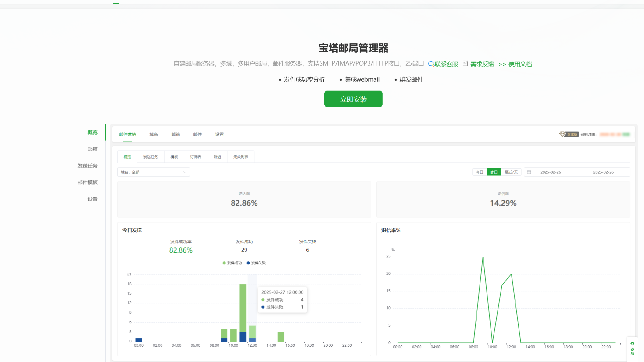This screenshot has width=644, height=362.
Task: Click the 立即安装 install button
Action: tap(353, 99)
